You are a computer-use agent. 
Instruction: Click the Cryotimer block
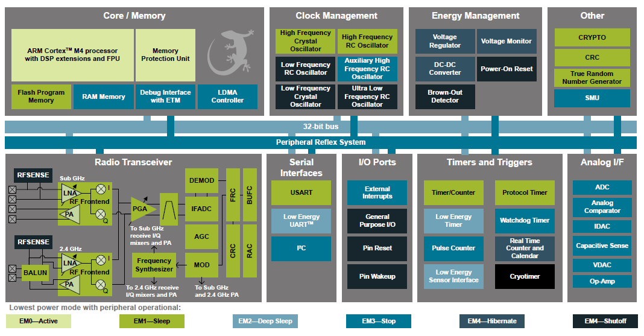click(x=525, y=276)
